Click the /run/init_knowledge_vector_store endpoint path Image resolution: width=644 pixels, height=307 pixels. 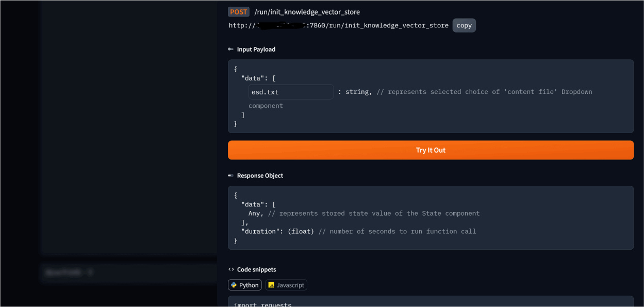click(307, 12)
